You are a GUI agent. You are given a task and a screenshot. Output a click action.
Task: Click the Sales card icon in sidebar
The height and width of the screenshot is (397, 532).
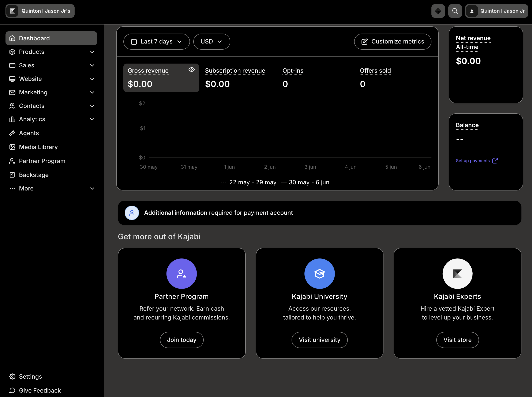12,65
